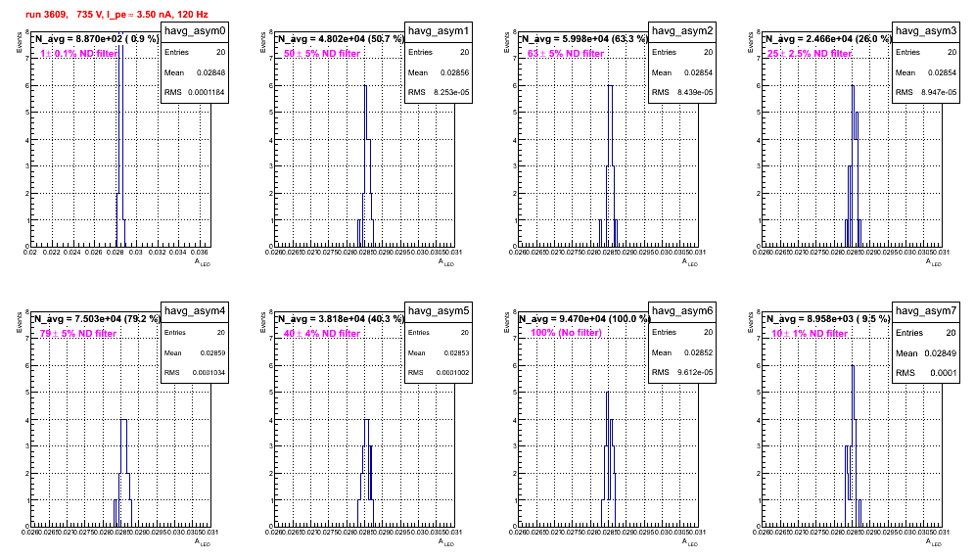This screenshot has width=975, height=560.
Task: Select the RMS value 0.0001034
Action: [x=209, y=373]
